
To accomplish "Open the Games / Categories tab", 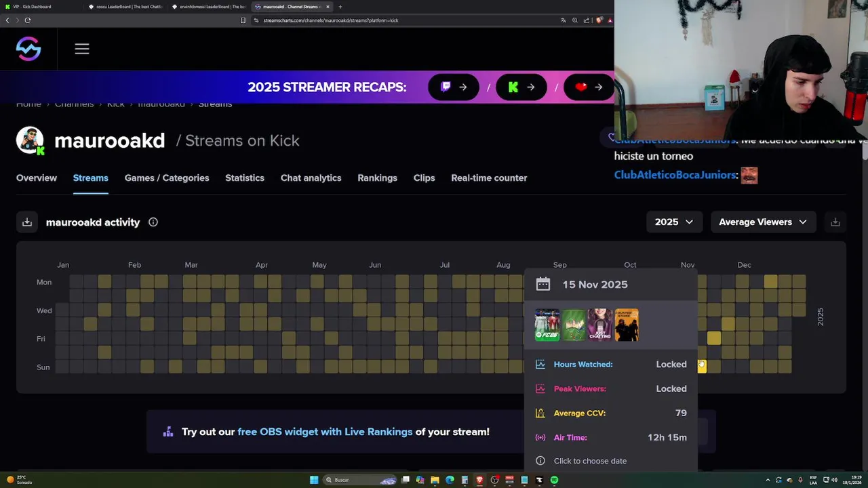I will coord(167,178).
